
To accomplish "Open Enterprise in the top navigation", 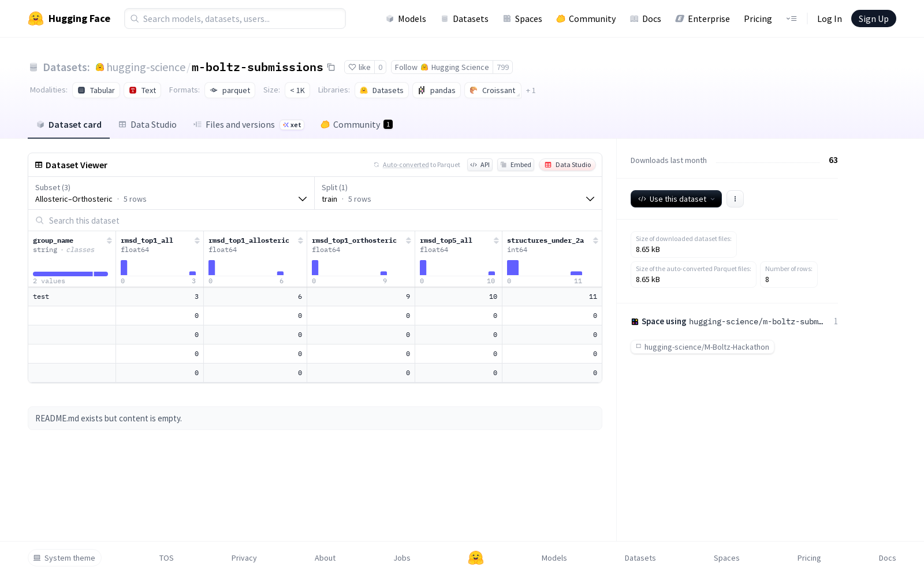I will 702,18.
